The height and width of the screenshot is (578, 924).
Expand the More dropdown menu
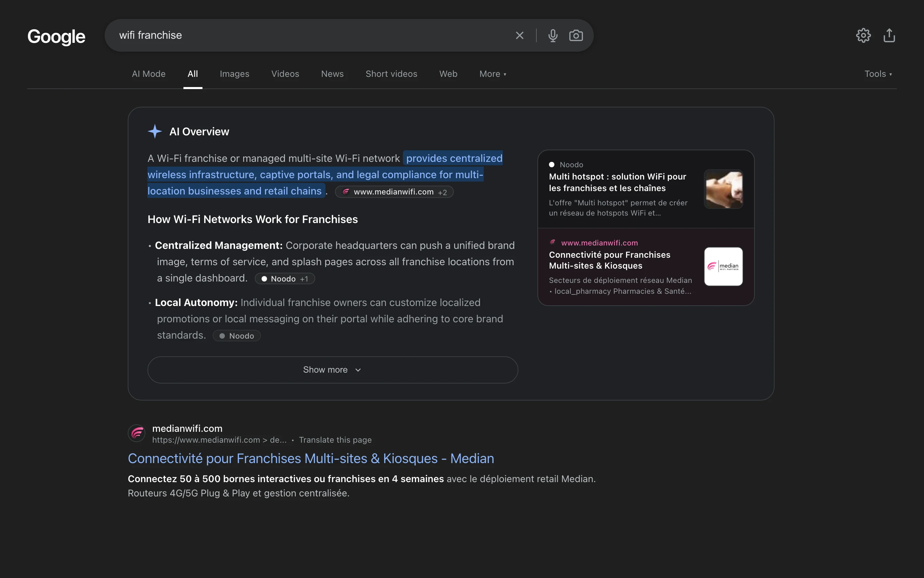click(x=493, y=74)
